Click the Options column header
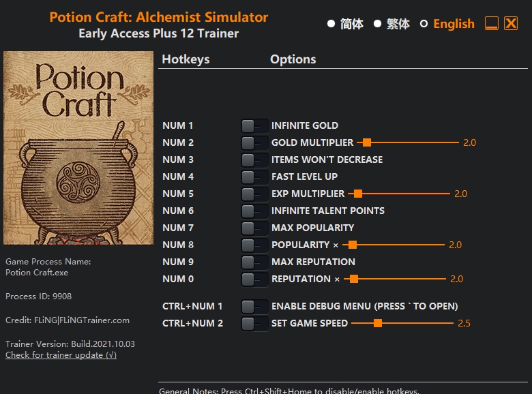Screen dimensions: 532x394 click(293, 59)
